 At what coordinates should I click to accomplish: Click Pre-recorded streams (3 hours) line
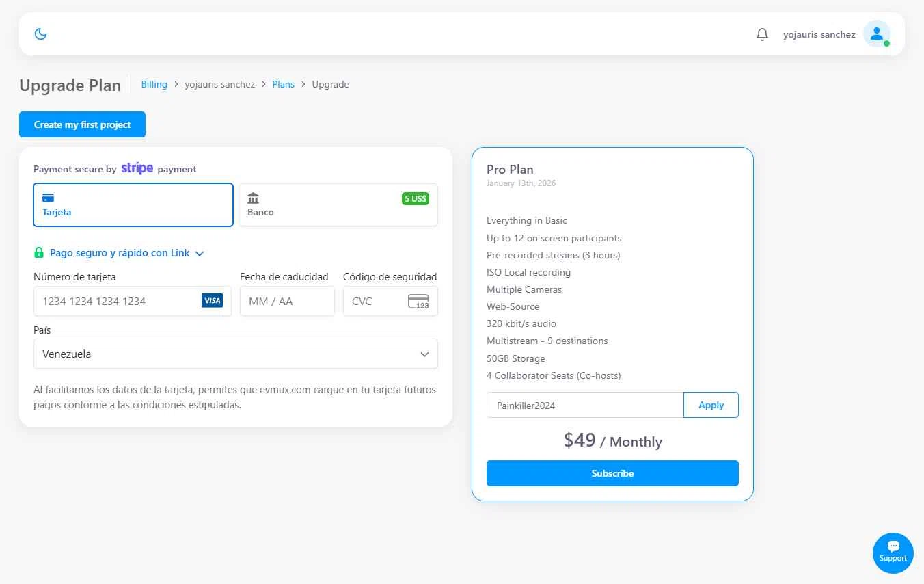tap(554, 255)
